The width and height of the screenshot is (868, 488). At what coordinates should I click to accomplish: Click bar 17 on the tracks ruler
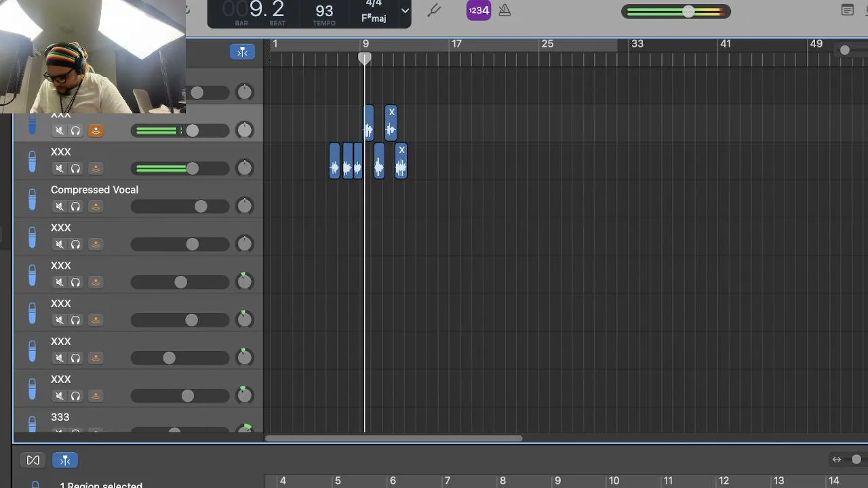(x=456, y=44)
